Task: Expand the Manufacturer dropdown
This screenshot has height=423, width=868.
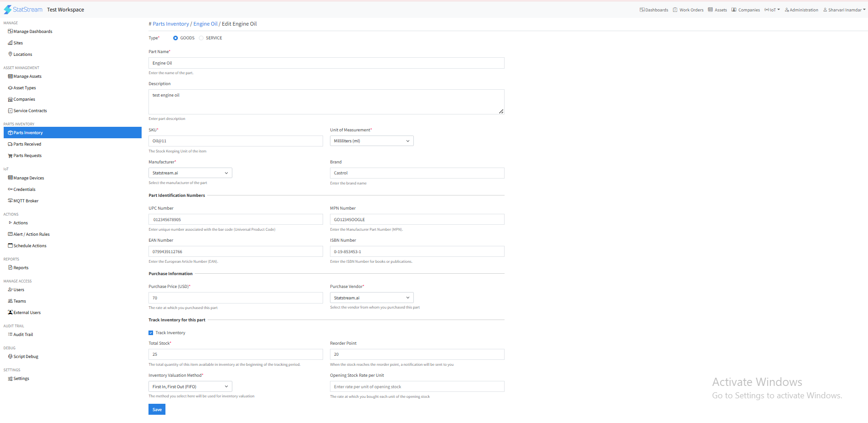Action: coord(190,173)
